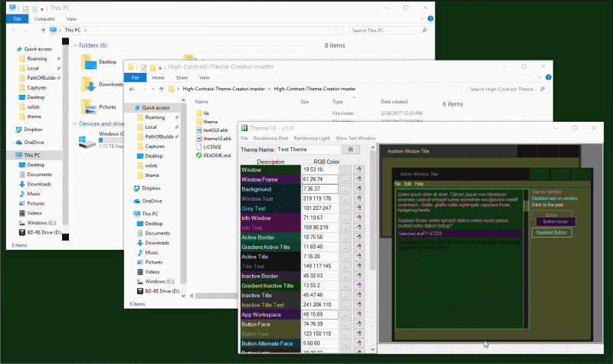Click Show Test Window menu item

point(355,138)
